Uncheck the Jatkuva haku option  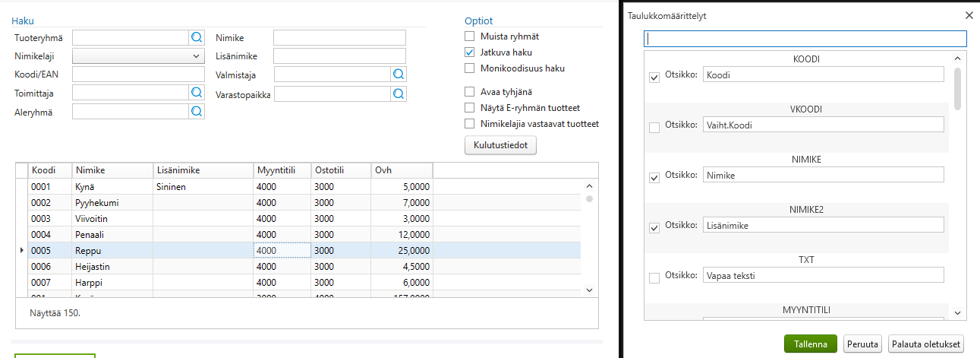(x=470, y=52)
